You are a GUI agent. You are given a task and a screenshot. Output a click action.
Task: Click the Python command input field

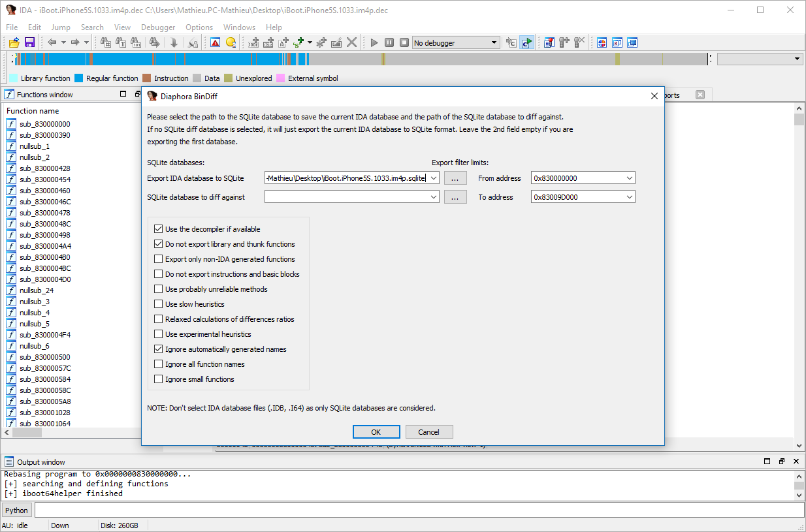point(418,510)
